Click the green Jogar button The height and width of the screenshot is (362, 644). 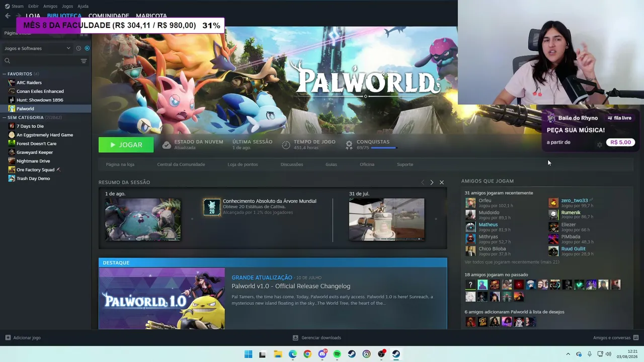tap(126, 145)
